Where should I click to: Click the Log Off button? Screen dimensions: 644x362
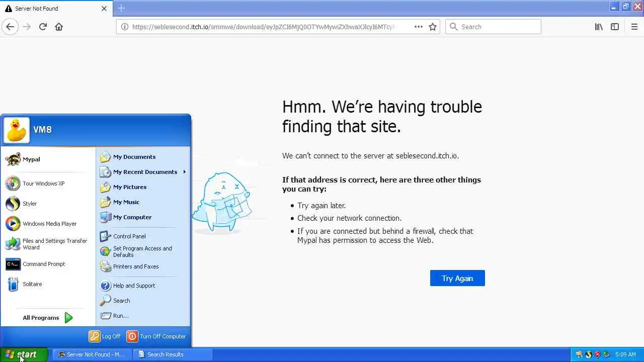click(105, 336)
